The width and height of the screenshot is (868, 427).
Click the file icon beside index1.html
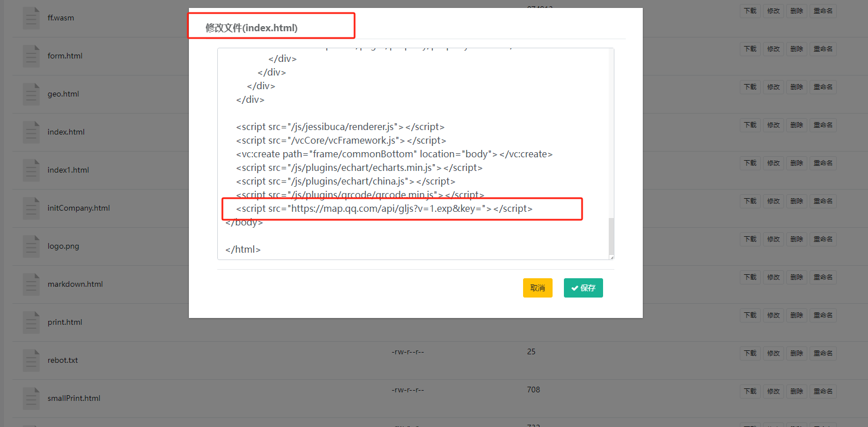31,170
